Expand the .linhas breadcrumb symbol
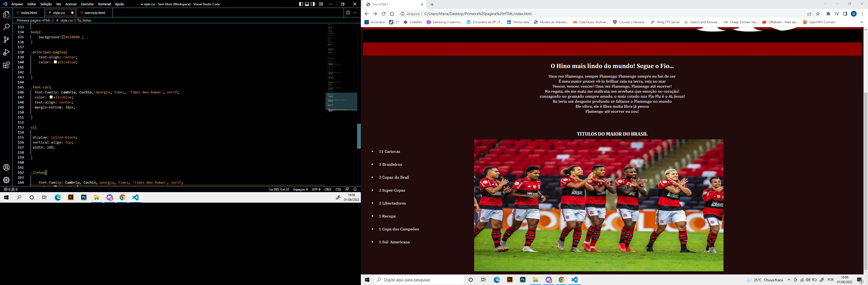Viewport: 868px width, 285px height. click(x=85, y=21)
